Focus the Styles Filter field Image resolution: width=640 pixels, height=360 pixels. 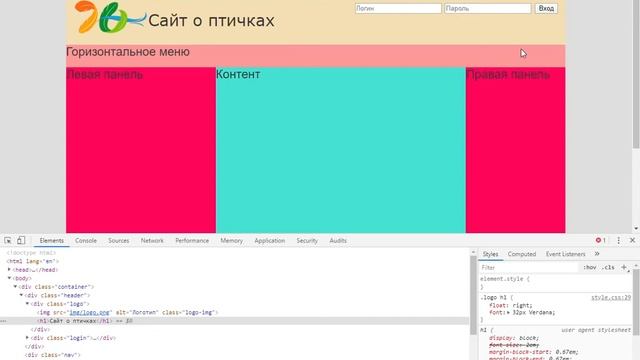[529, 267]
